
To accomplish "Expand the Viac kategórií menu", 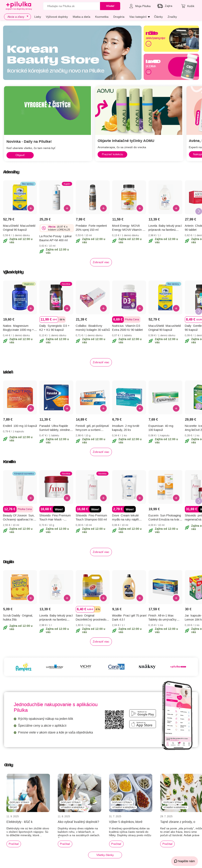I will [x=140, y=17].
